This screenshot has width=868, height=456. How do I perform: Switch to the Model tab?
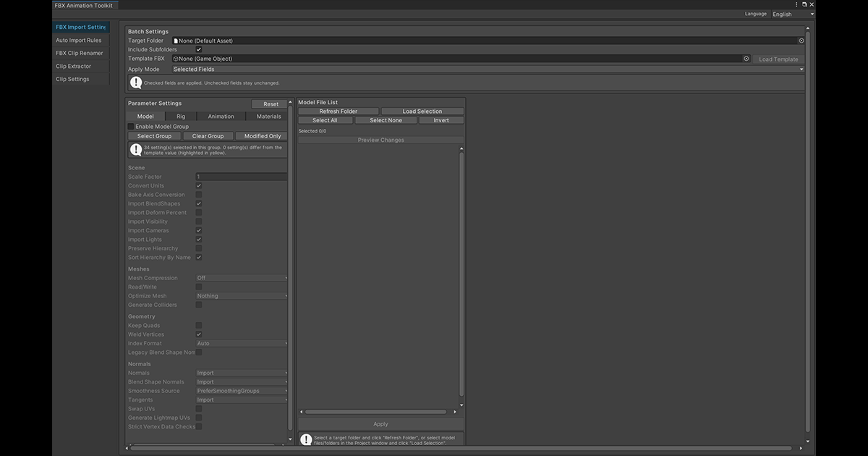pos(145,117)
